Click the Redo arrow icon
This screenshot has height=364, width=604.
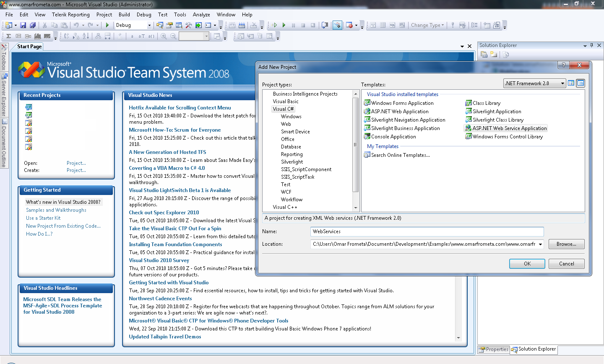click(90, 25)
